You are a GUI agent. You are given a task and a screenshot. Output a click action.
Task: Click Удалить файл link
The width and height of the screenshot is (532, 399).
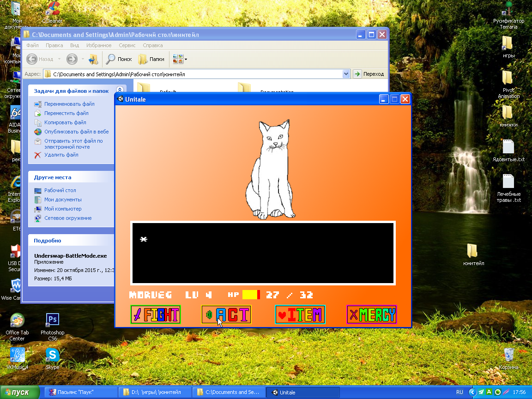pyautogui.click(x=61, y=155)
